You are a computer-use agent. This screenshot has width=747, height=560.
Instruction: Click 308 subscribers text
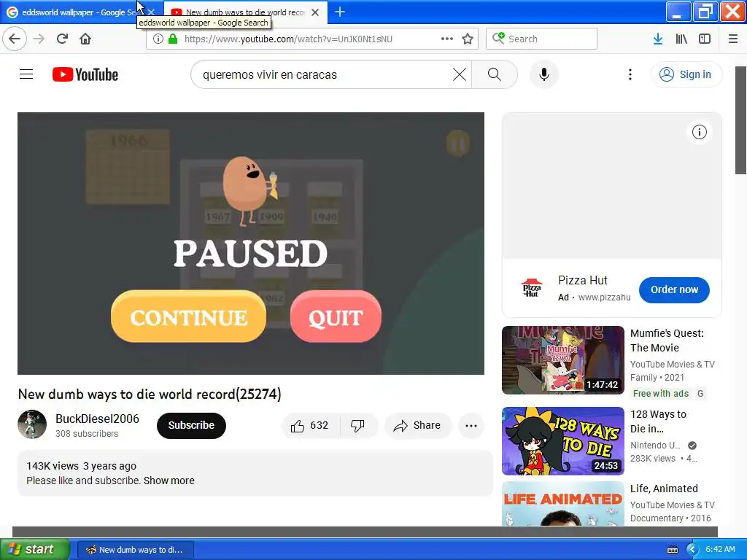(x=87, y=433)
